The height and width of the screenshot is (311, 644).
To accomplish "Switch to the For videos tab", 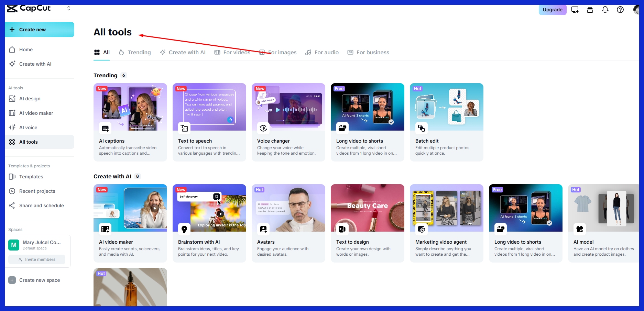I will [232, 52].
